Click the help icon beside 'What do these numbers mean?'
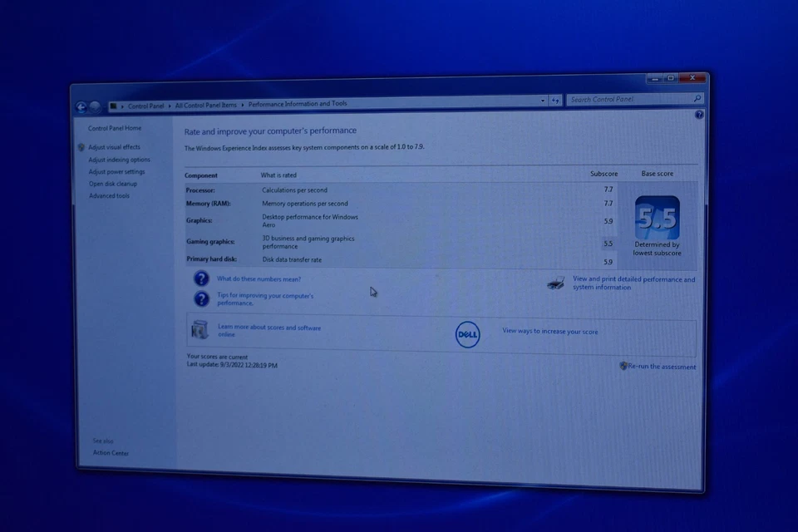The width and height of the screenshot is (798, 532). tap(200, 279)
